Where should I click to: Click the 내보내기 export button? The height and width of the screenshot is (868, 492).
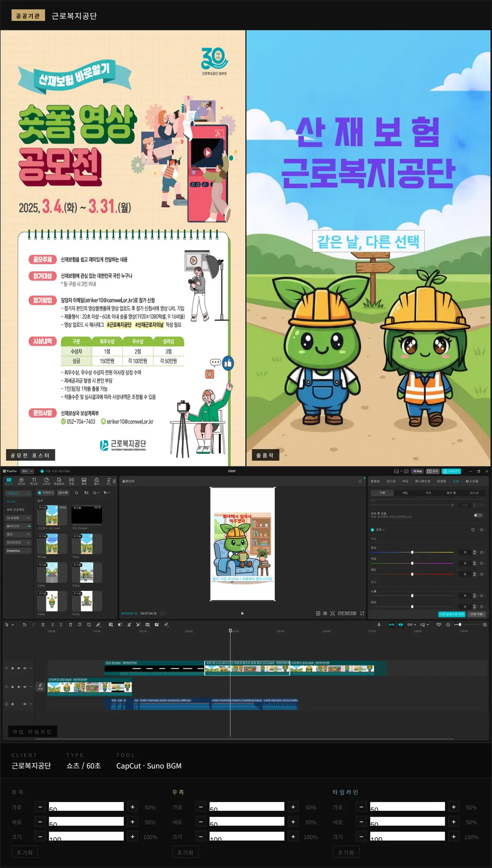[x=451, y=471]
